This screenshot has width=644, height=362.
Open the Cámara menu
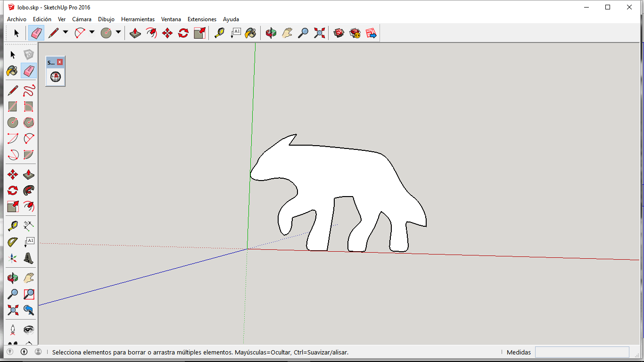[x=82, y=19]
